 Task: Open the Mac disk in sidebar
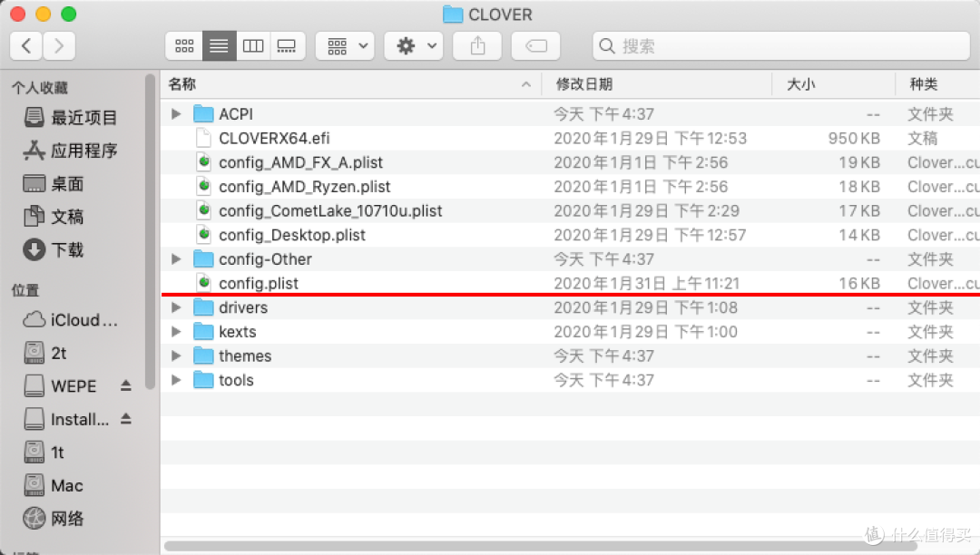54,485
